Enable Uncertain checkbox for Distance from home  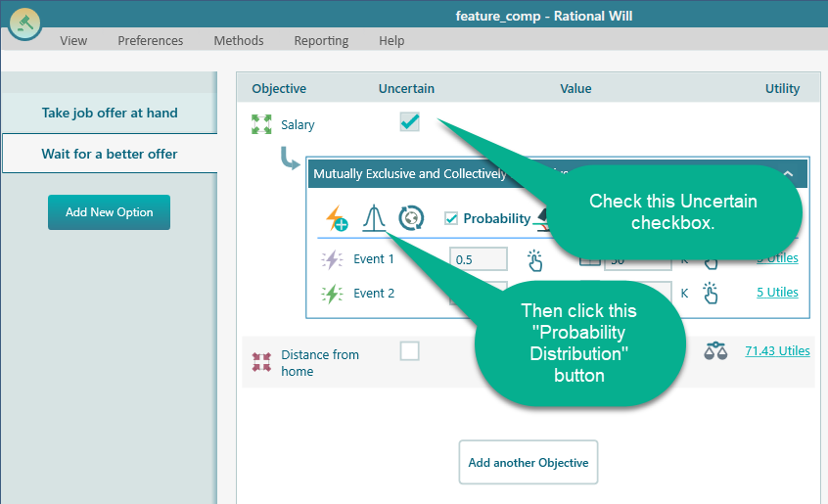pos(409,350)
